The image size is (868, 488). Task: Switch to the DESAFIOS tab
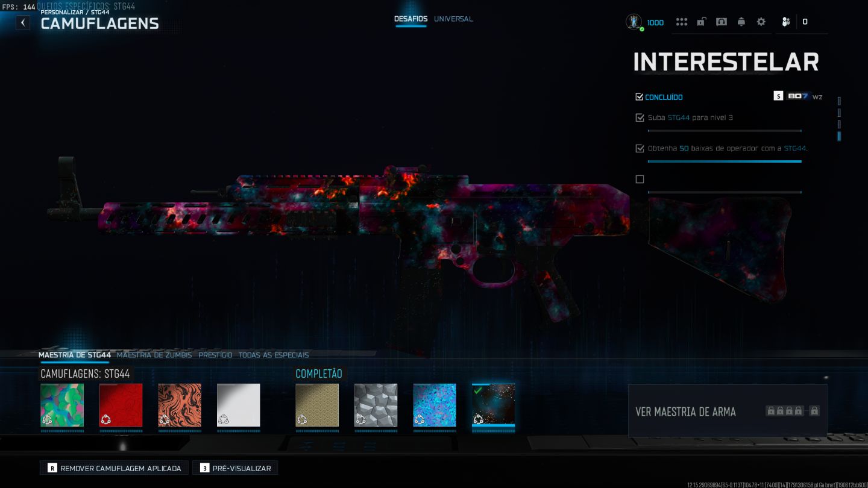click(411, 19)
